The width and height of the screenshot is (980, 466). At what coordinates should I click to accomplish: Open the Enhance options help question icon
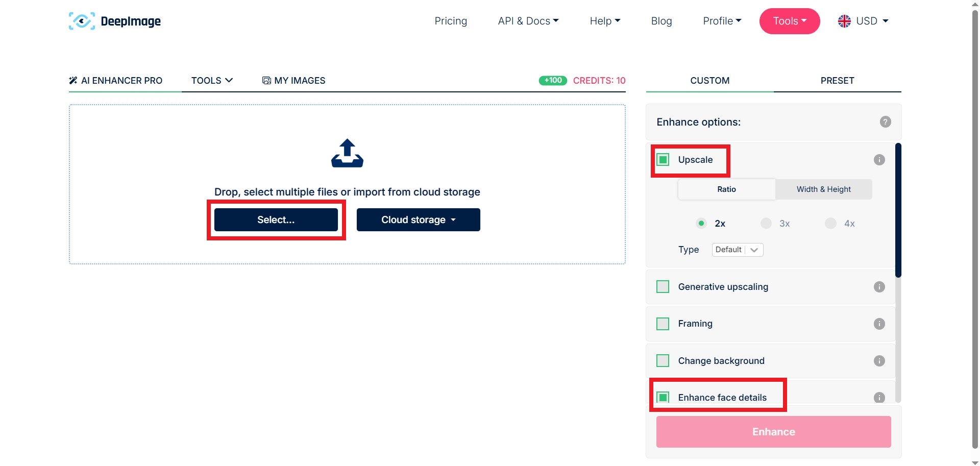coord(885,122)
